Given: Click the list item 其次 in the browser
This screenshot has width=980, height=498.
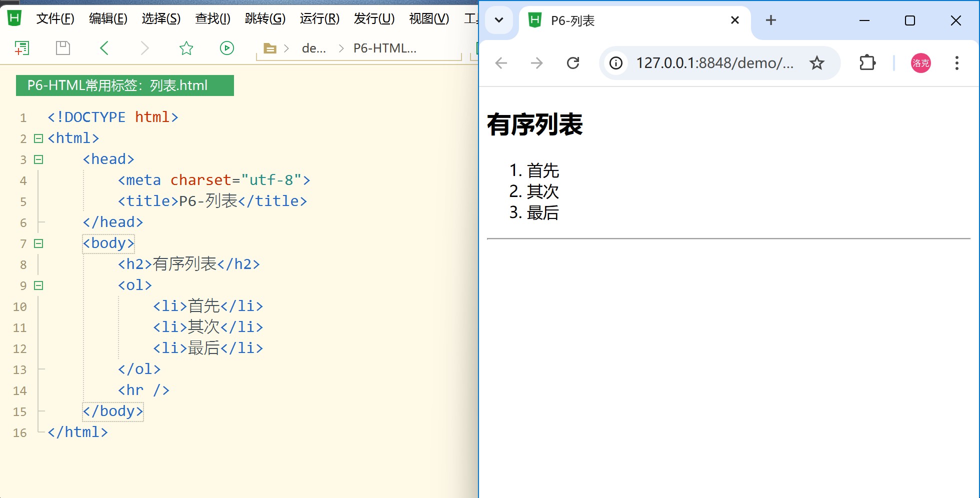Looking at the screenshot, I should click(542, 191).
